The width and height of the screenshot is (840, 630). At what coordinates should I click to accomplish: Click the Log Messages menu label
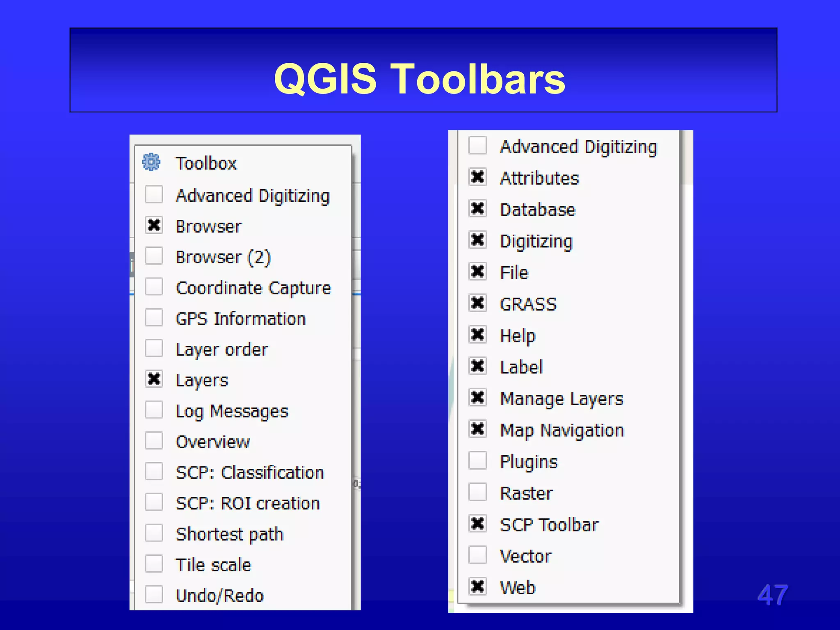click(x=232, y=412)
